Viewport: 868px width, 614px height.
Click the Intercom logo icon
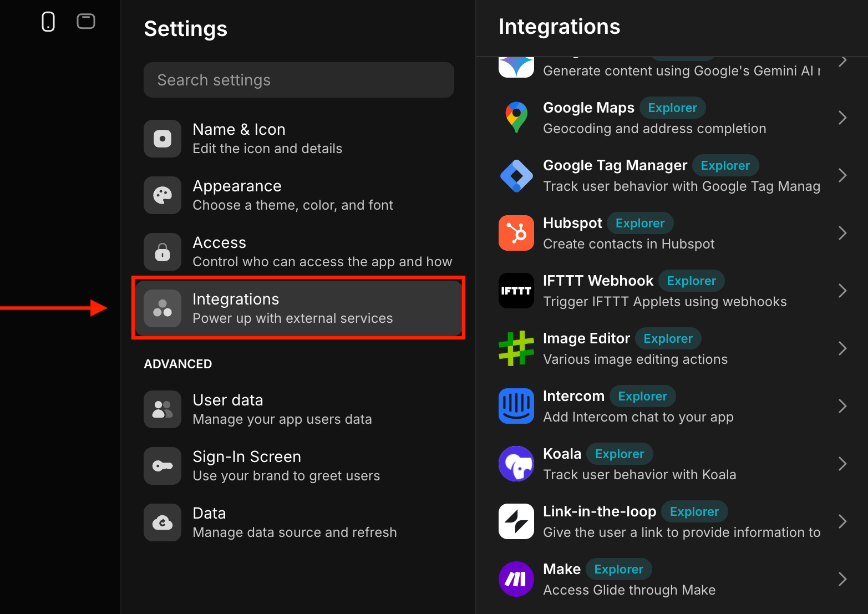(516, 406)
